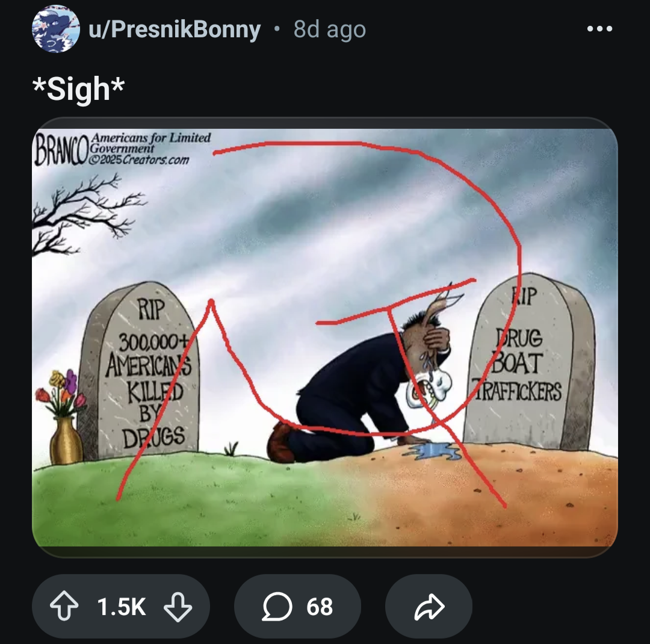Open the u/PresnikBonny profile link

(175, 29)
